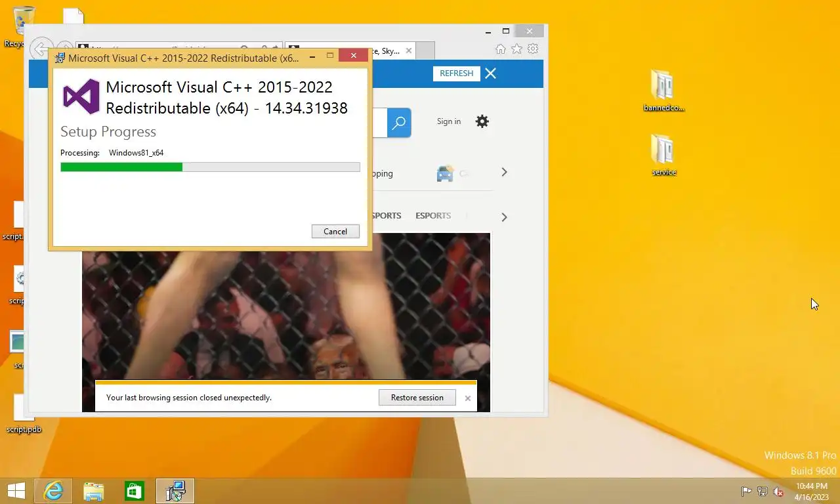The image size is (840, 504).
Task: Select the Recycle Bin desktop icon
Action: click(x=24, y=27)
